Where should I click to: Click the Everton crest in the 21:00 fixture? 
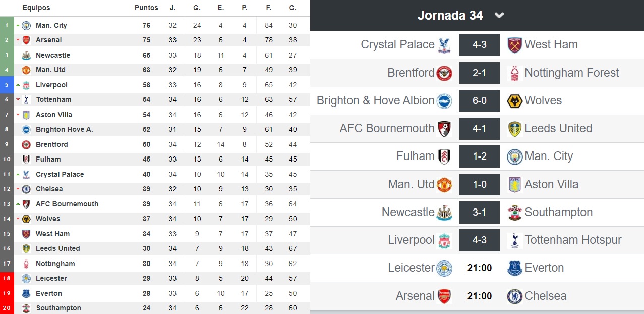click(x=514, y=268)
